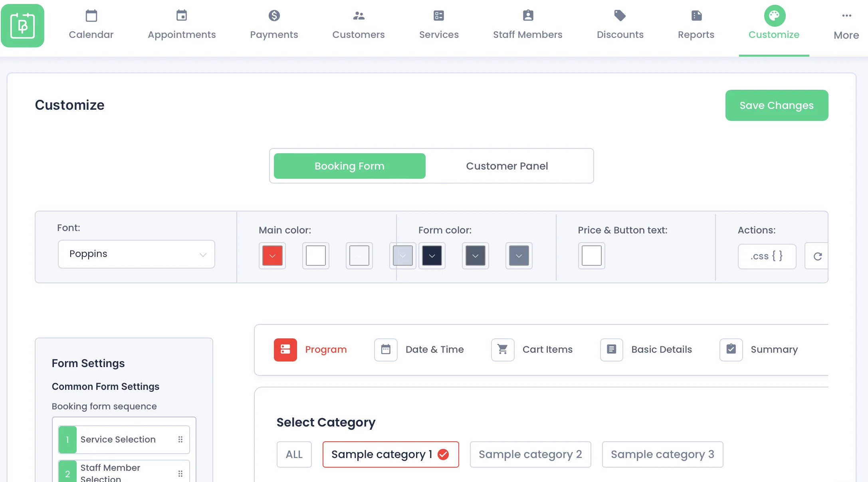Viewport: 868px width, 482px height.
Task: Switch to Customer Panel tab
Action: coord(507,166)
